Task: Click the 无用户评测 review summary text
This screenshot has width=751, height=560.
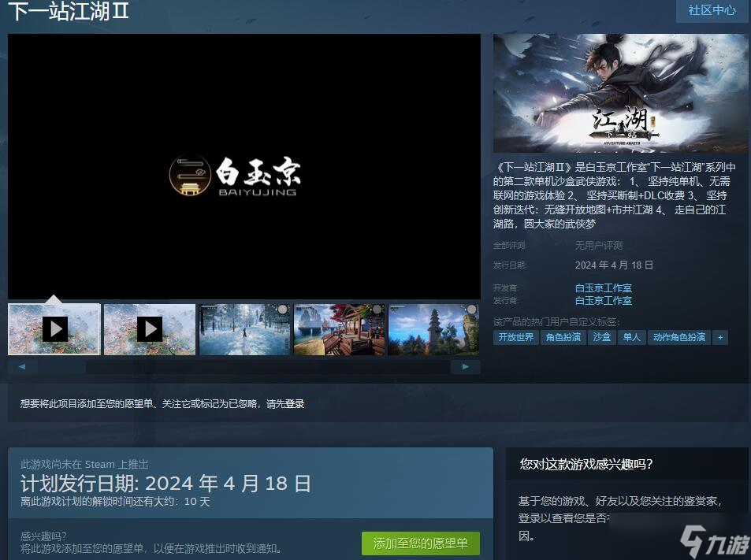Action: click(599, 246)
